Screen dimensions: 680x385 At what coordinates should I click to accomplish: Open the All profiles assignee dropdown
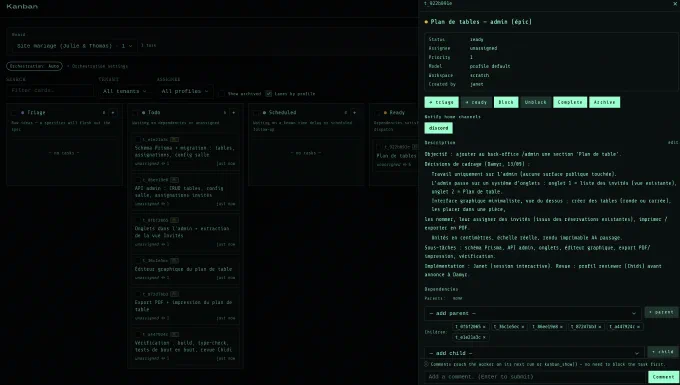pyautogui.click(x=185, y=91)
